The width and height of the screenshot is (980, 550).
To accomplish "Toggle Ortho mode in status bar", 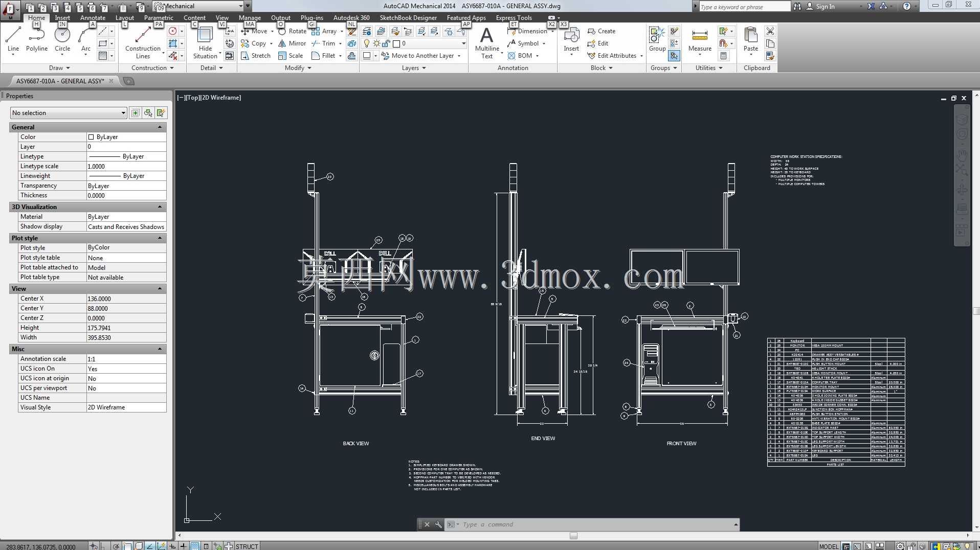I will point(105,546).
